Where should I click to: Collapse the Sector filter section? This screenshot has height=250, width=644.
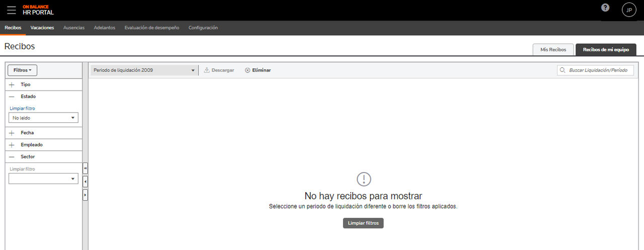tap(43, 157)
